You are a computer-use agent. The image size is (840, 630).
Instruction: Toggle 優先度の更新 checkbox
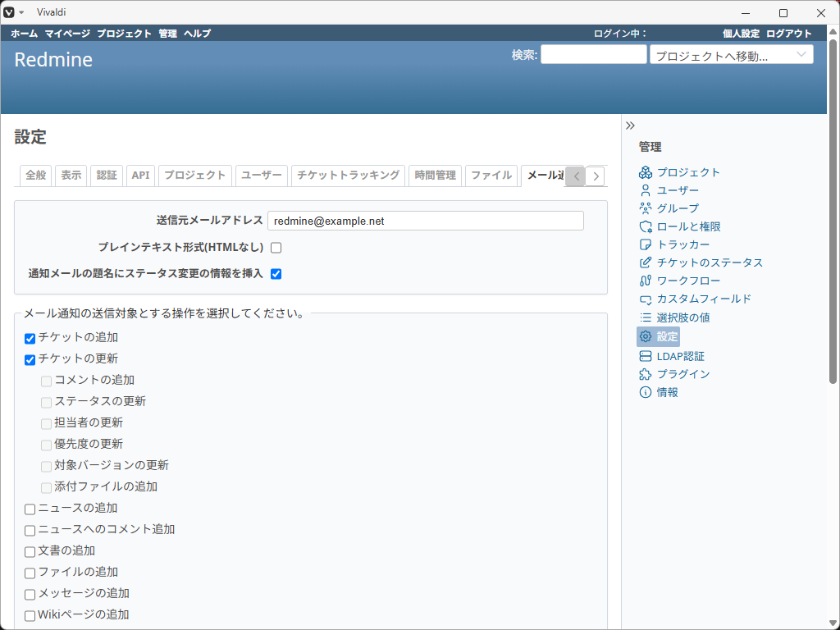46,445
